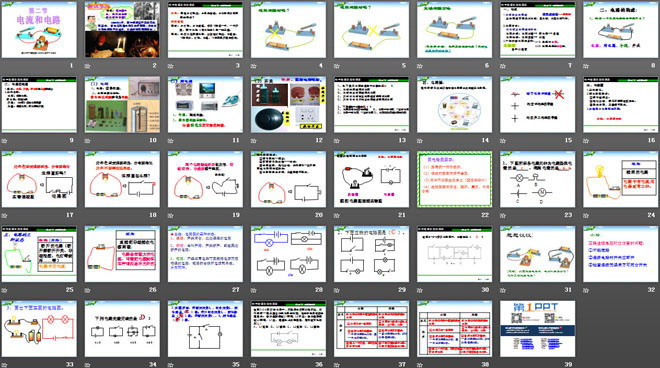
Task: Click the transition star icon under slide 5
Action: (337, 66)
